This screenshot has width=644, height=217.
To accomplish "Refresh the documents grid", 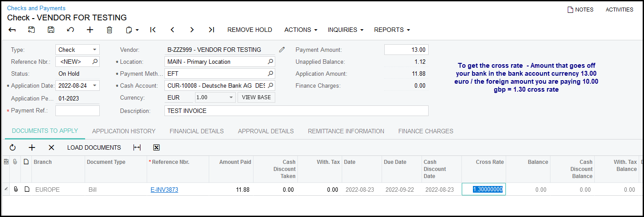I will pos(12,147).
